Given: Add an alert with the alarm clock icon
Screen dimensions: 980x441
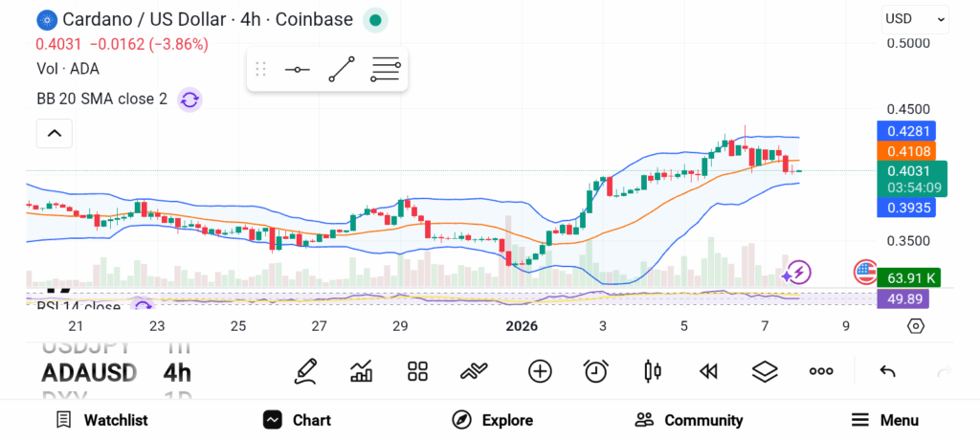Looking at the screenshot, I should point(596,371).
